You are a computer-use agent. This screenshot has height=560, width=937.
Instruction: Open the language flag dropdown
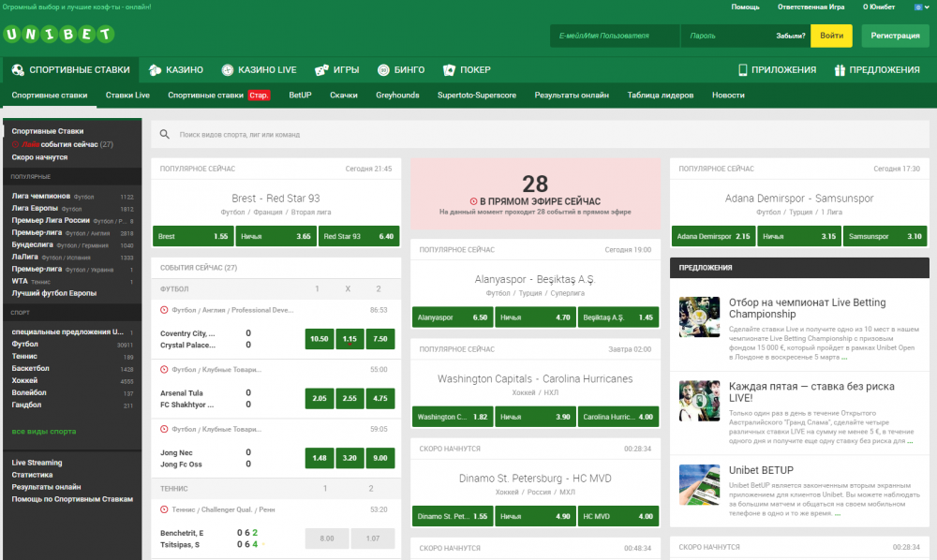pos(921,7)
